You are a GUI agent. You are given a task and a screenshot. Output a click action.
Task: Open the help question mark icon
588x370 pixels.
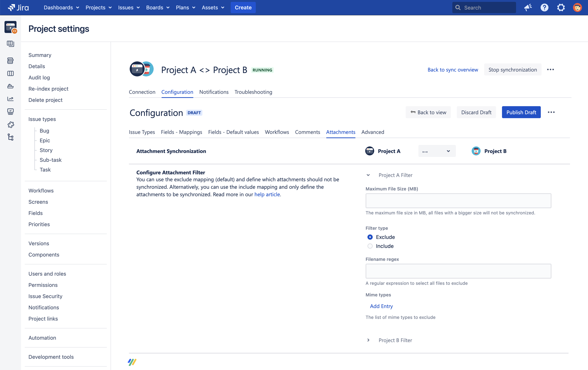click(544, 7)
